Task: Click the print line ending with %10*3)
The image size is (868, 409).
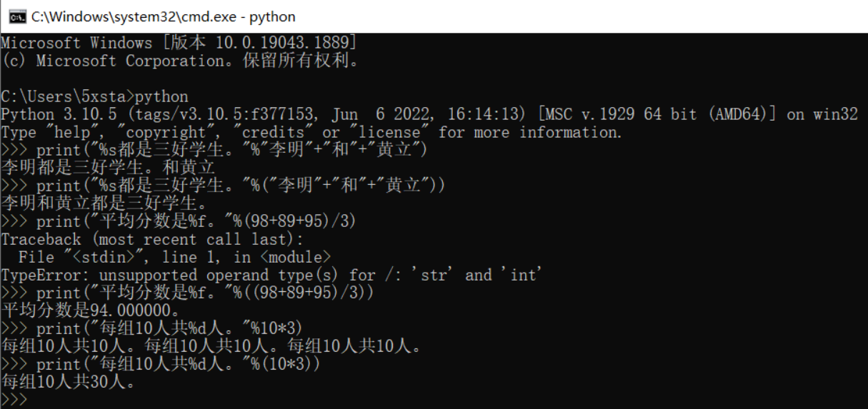Action: click(152, 328)
